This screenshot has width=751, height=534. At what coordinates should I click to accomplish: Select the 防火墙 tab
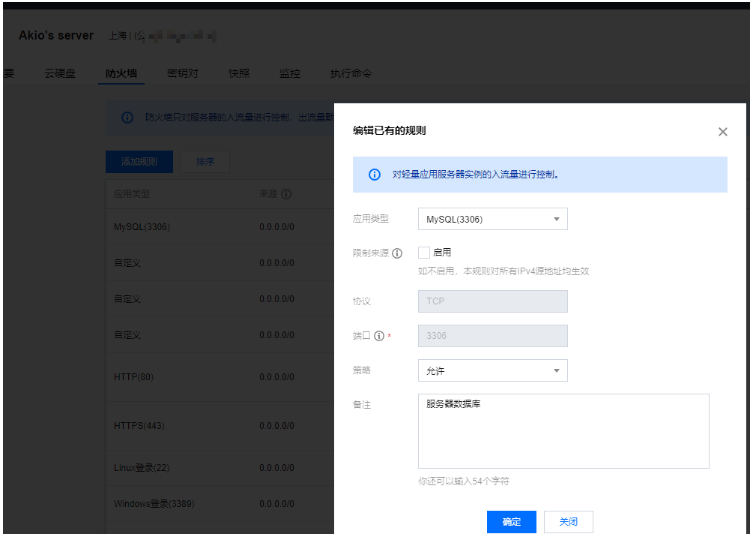tap(121, 73)
